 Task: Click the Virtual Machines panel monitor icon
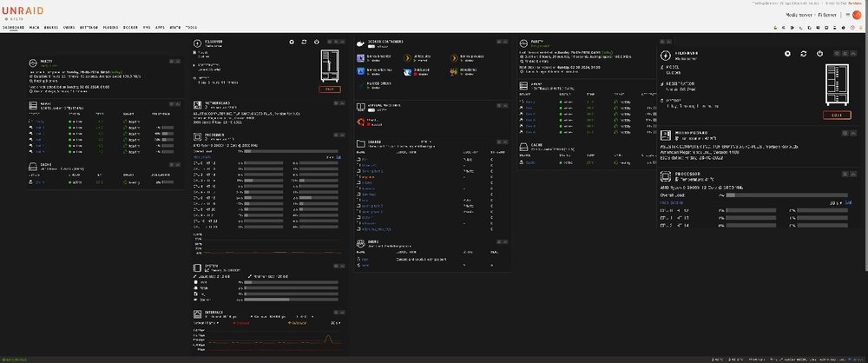[360, 107]
